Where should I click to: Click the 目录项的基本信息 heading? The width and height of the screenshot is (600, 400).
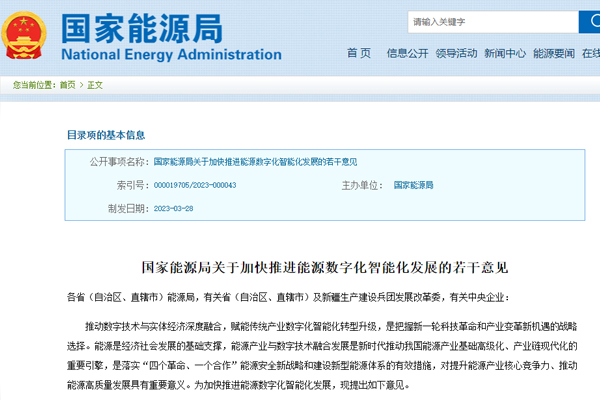(x=106, y=134)
